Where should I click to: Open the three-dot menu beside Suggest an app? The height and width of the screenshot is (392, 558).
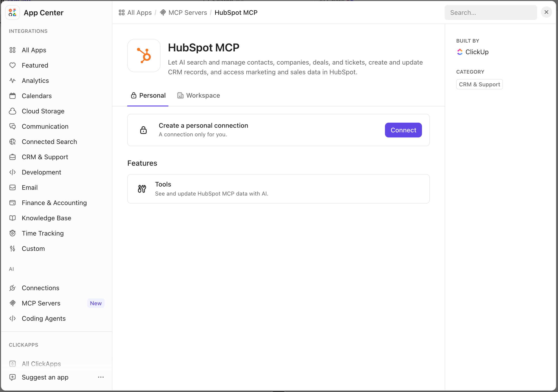pos(101,377)
